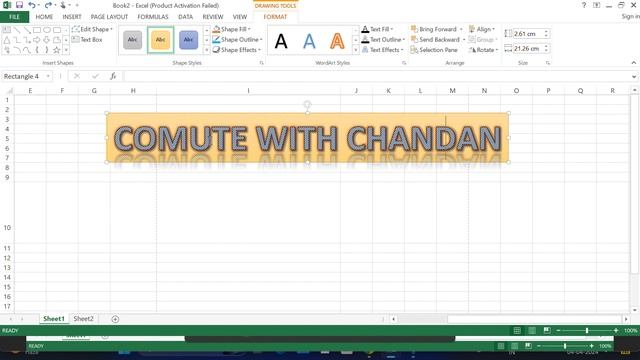Redo the last action
640x360 pixels.
pyautogui.click(x=48, y=5)
